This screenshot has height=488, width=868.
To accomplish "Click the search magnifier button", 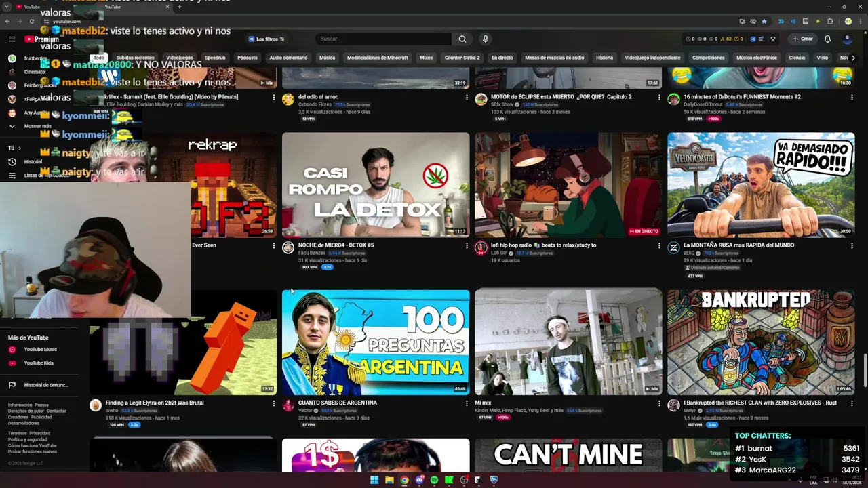I will [462, 39].
